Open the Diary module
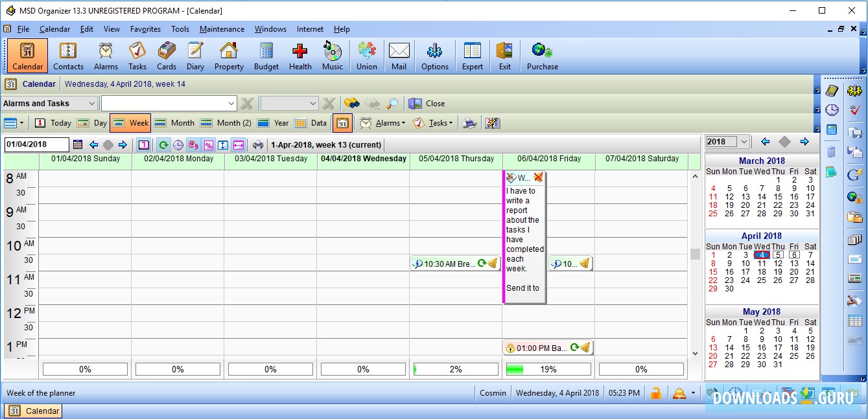The width and height of the screenshot is (868, 419). 195,56
